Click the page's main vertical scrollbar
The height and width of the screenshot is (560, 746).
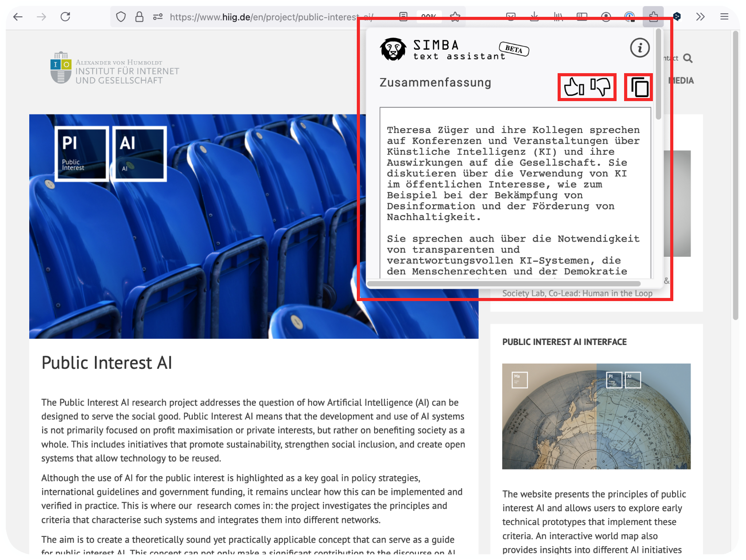(736, 175)
